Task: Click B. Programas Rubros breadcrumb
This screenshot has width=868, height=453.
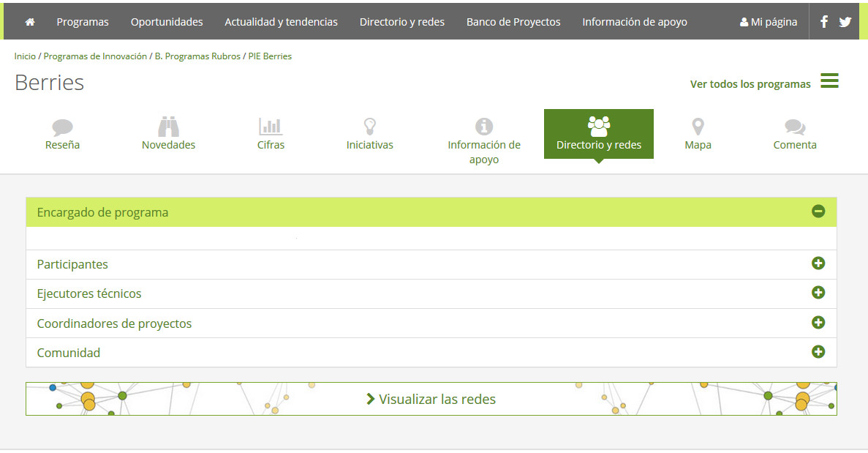Action: 197,56
